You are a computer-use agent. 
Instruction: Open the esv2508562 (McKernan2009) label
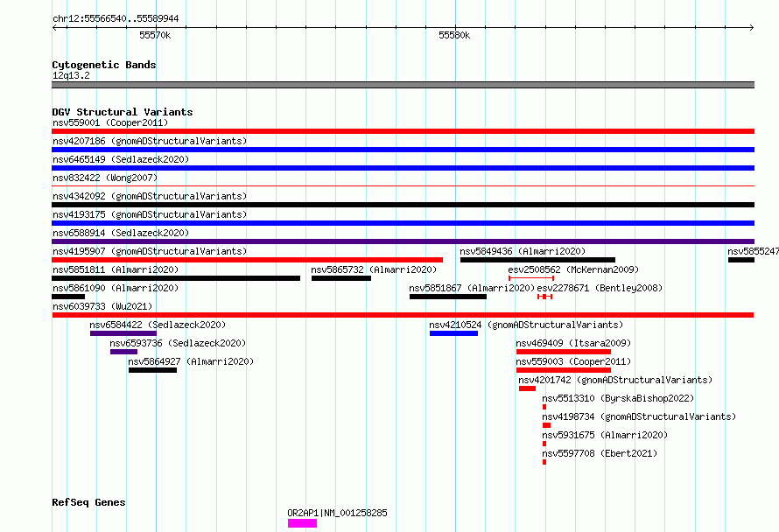point(573,269)
